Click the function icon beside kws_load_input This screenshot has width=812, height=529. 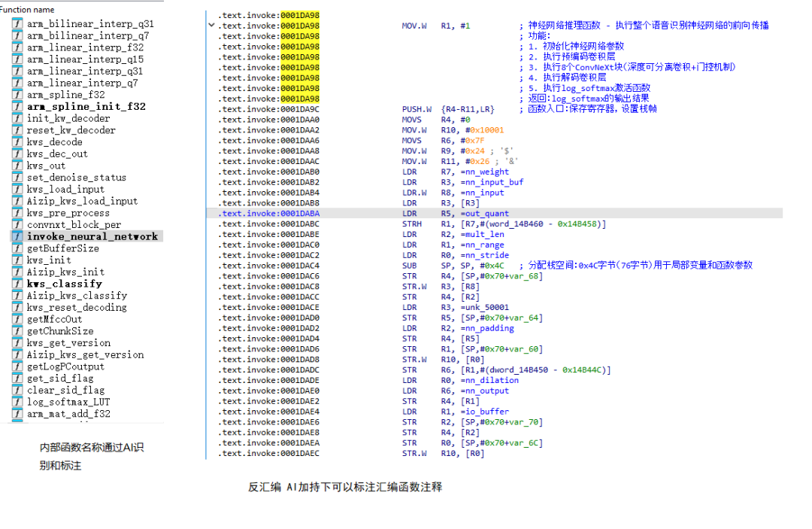pos(17,189)
